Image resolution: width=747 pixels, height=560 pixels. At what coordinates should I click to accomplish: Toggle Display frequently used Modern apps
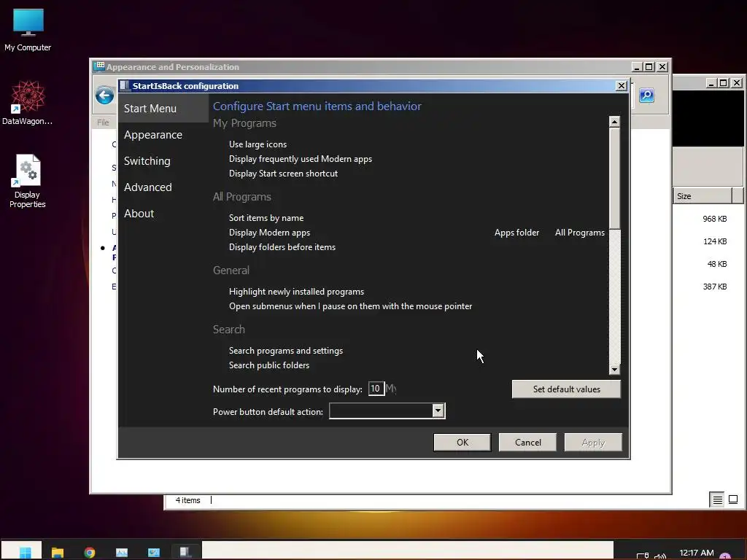[x=300, y=159]
